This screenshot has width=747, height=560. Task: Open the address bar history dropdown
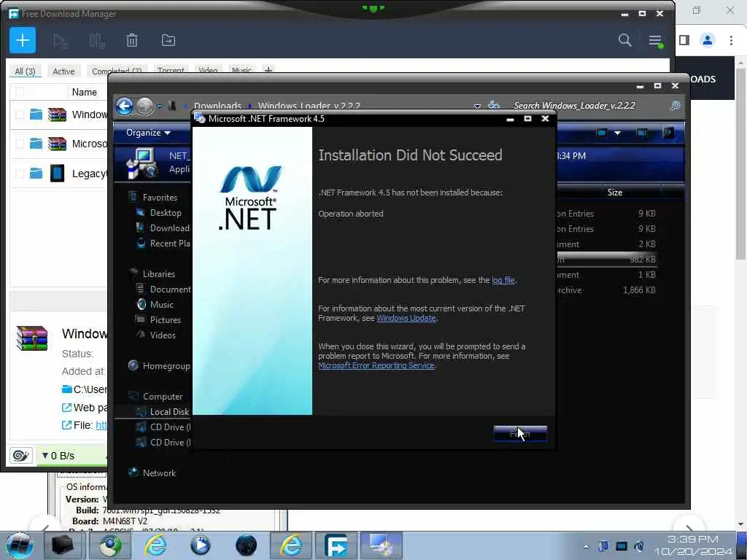[477, 106]
